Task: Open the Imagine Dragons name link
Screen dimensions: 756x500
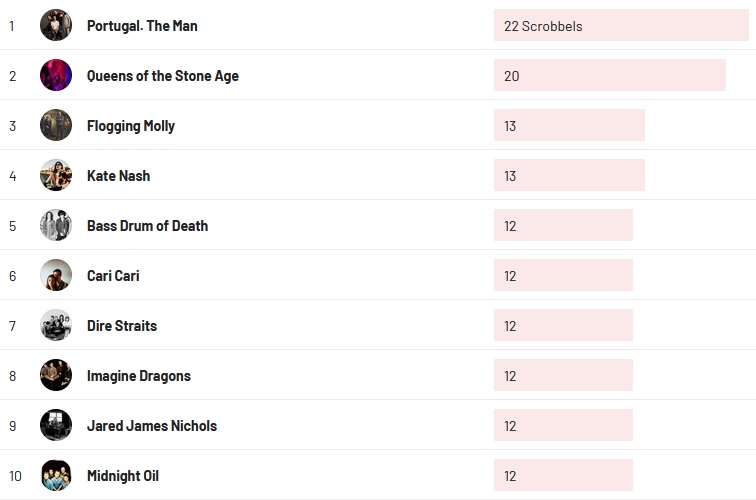Action: click(138, 376)
